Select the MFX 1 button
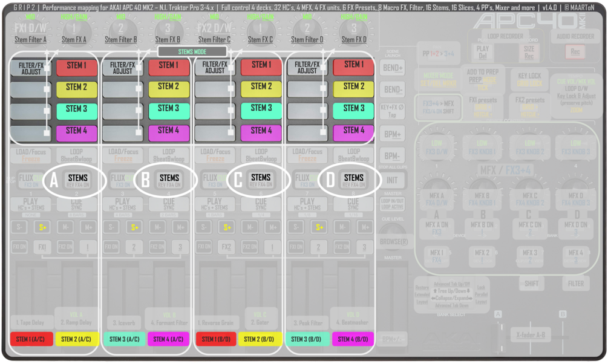This screenshot has height=364, width=608. click(x=437, y=256)
